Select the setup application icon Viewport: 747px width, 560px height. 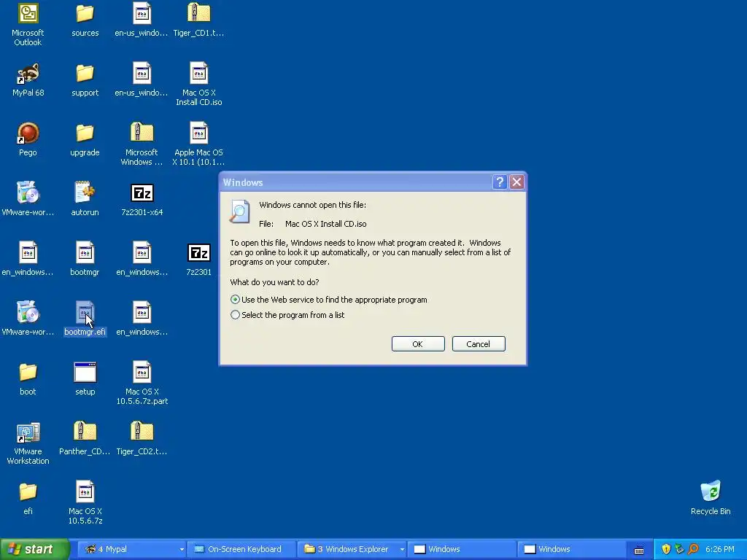pos(85,373)
